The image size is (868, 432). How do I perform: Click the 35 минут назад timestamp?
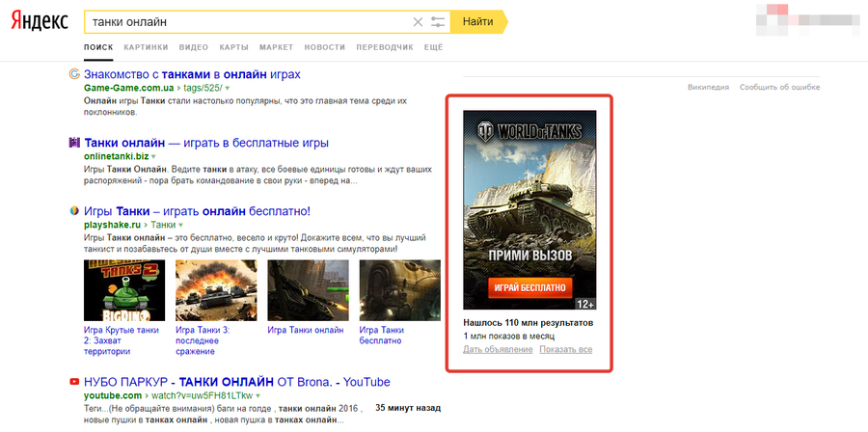pos(408,408)
